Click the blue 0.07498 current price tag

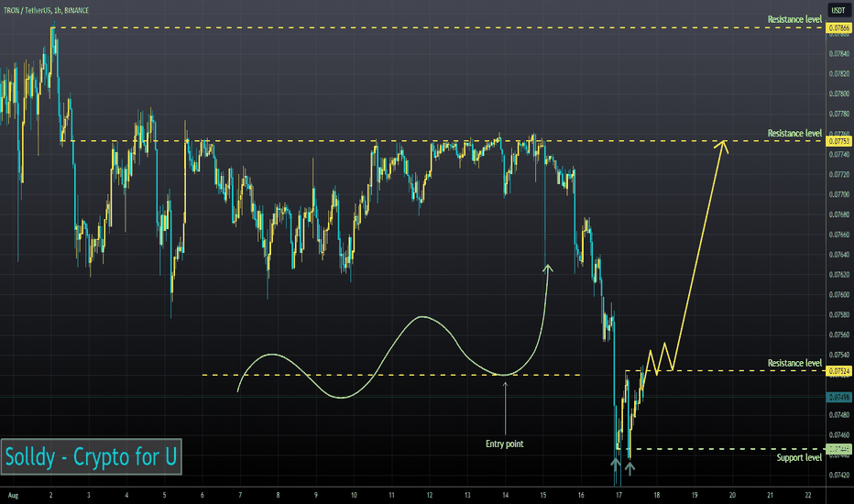coord(838,397)
